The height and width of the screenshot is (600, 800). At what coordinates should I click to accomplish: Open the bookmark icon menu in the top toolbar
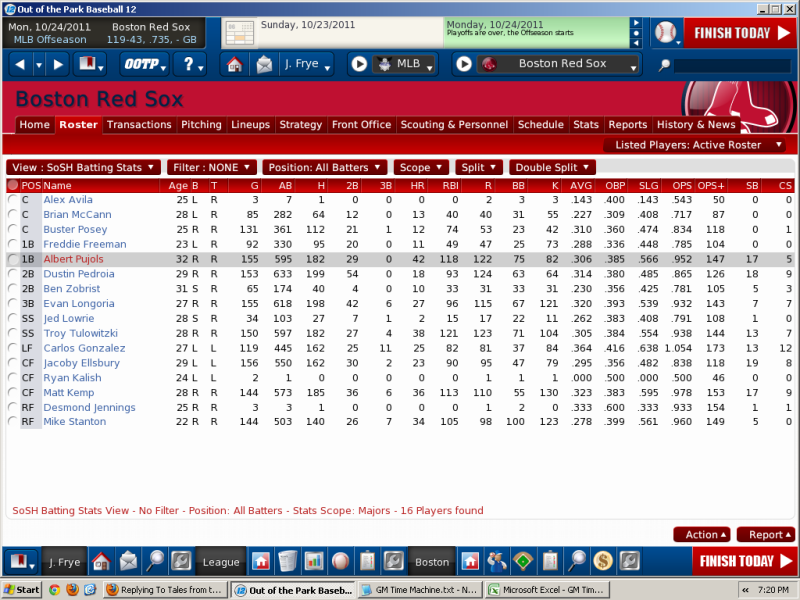point(90,64)
